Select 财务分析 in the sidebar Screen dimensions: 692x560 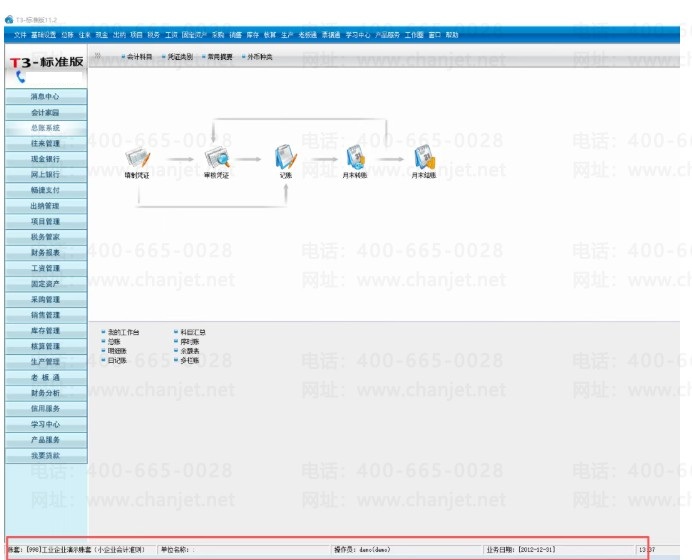coord(46,393)
